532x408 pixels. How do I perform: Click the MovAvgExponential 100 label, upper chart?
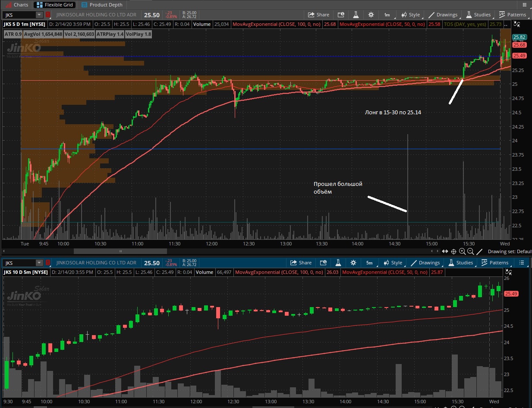point(276,25)
